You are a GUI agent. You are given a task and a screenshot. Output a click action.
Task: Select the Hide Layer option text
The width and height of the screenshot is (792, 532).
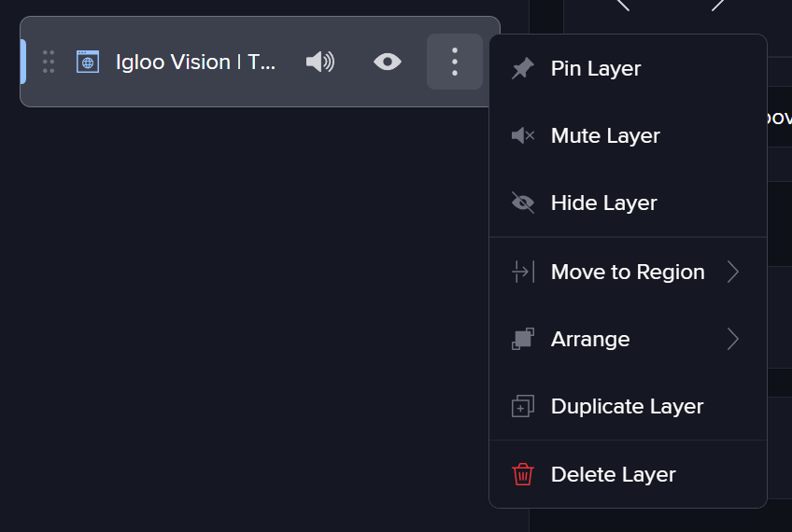pyautogui.click(x=603, y=203)
